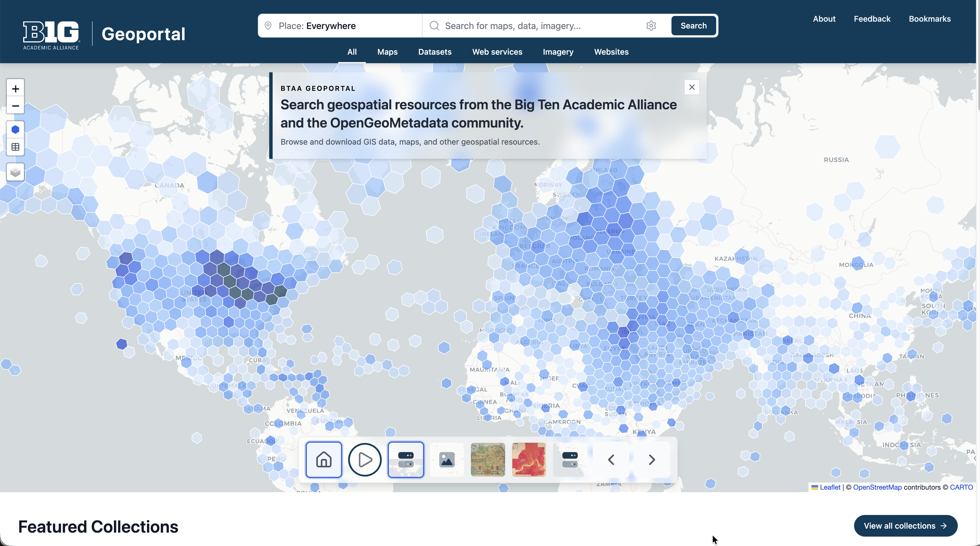
Task: Open the Place: Everywhere selector
Action: coord(340,26)
